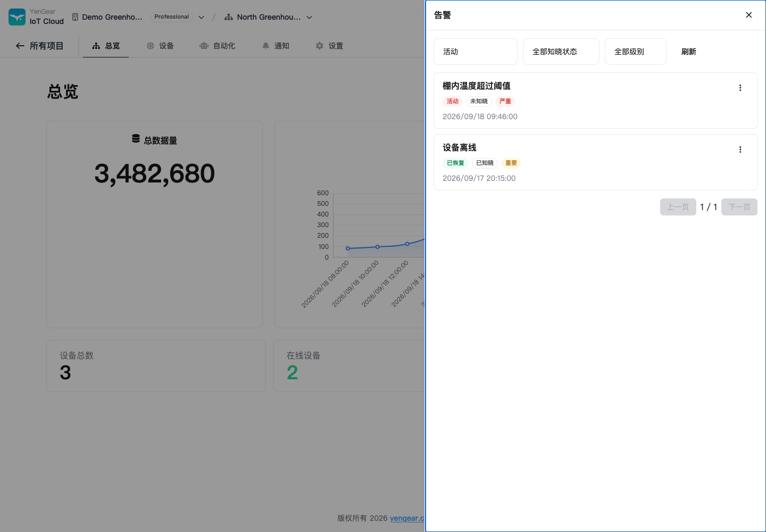Click the organization building icon beside Demo Greenhouse

pos(75,17)
